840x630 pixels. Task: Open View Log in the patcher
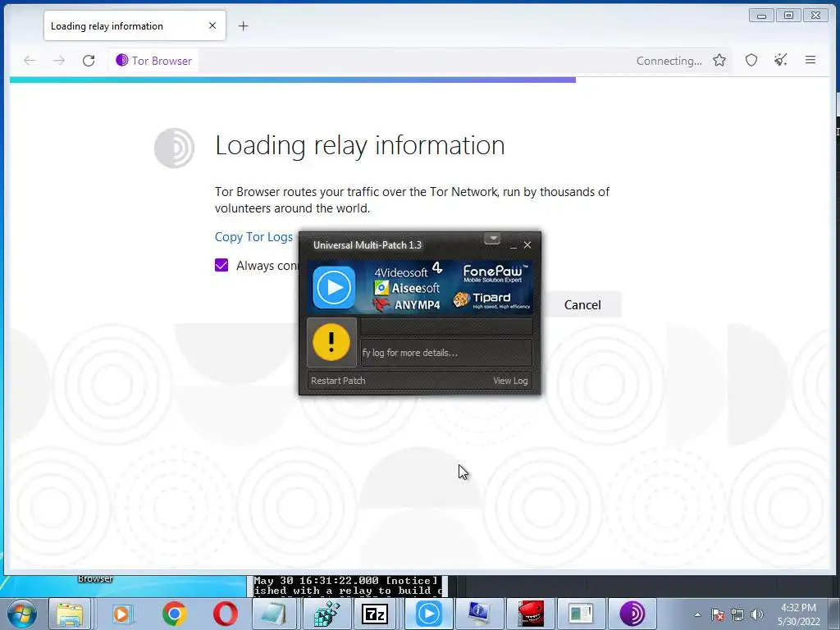click(510, 381)
